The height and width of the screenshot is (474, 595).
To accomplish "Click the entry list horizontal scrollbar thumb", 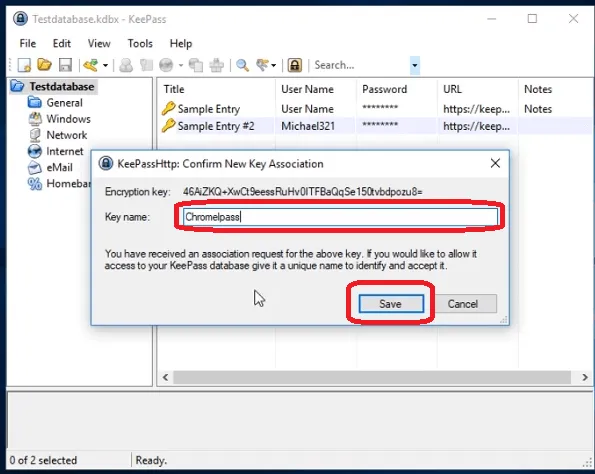I will tap(372, 377).
